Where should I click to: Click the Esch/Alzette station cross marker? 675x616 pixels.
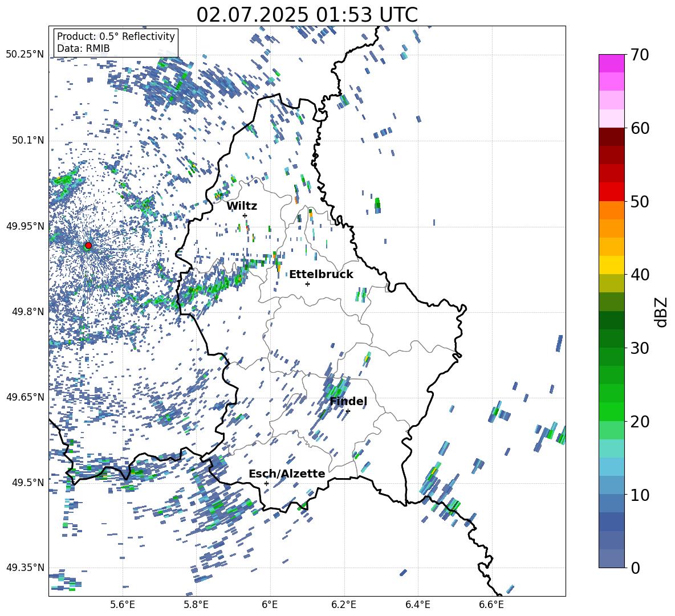coord(266,483)
